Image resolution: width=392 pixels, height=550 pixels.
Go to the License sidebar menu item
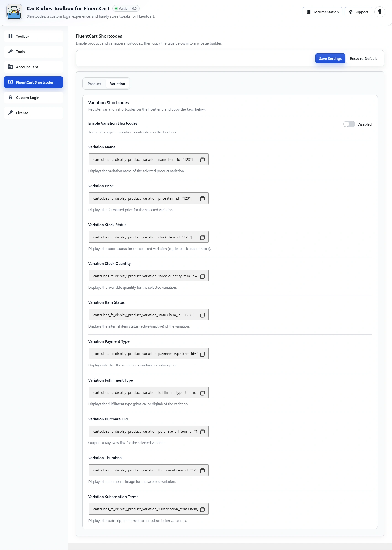tap(34, 113)
